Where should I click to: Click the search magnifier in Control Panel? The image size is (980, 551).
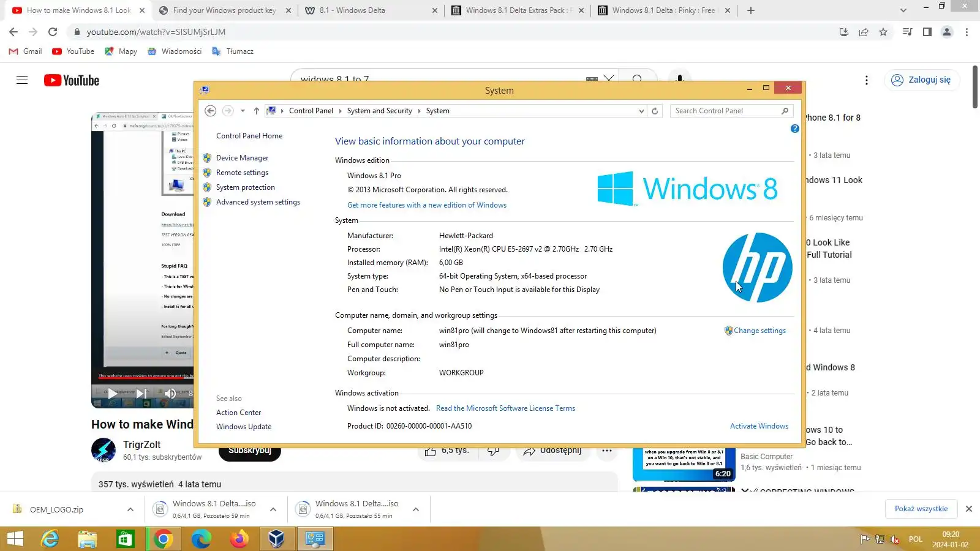(x=785, y=111)
